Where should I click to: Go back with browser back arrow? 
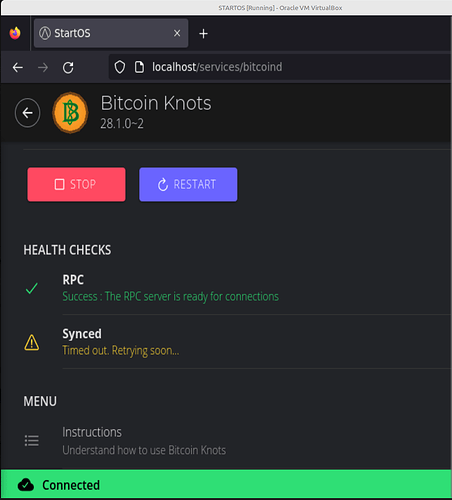(18, 68)
